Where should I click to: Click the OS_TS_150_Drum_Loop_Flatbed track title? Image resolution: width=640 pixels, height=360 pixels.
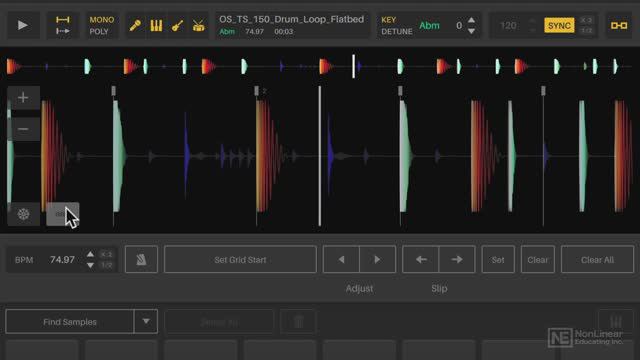click(x=291, y=19)
